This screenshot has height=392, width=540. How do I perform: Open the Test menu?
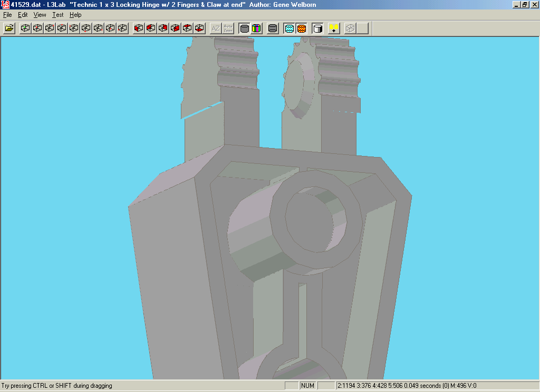click(57, 15)
